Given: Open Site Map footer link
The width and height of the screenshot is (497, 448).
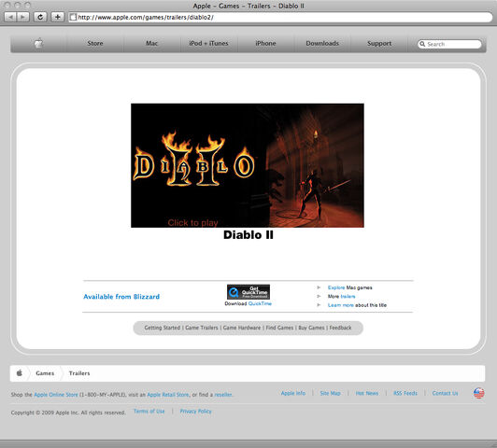Looking at the screenshot, I should coord(331,393).
